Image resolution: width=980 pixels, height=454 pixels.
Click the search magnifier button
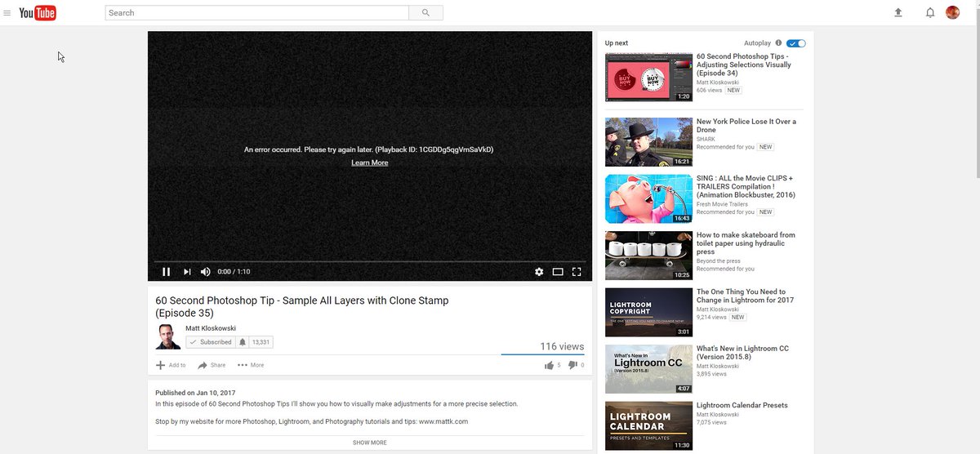click(425, 13)
